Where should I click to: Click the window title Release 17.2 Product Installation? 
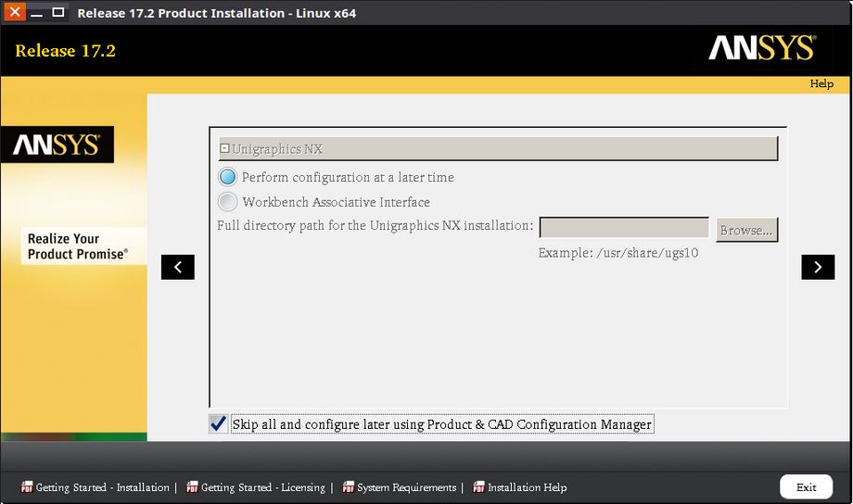(x=217, y=13)
